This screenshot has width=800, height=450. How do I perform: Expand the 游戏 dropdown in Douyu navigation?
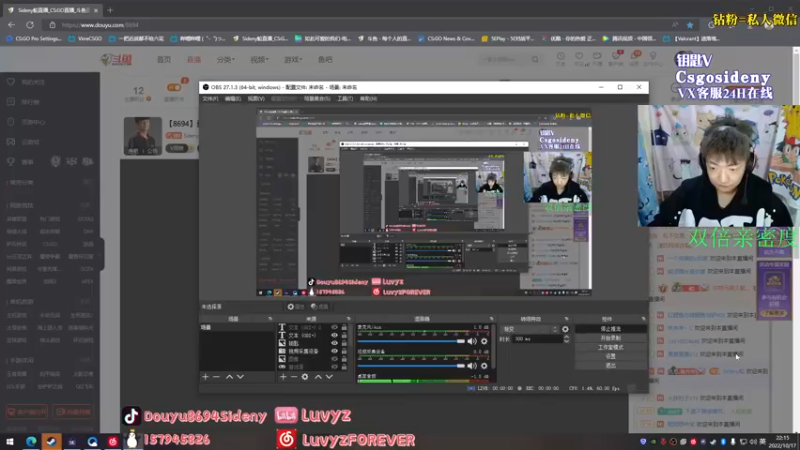tap(293, 60)
